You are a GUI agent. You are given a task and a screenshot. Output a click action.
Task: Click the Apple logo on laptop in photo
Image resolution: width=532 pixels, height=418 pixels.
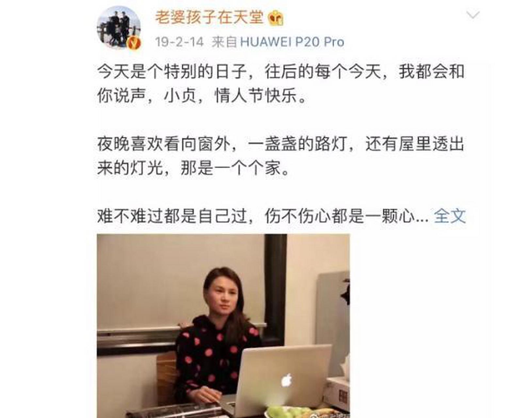click(286, 380)
